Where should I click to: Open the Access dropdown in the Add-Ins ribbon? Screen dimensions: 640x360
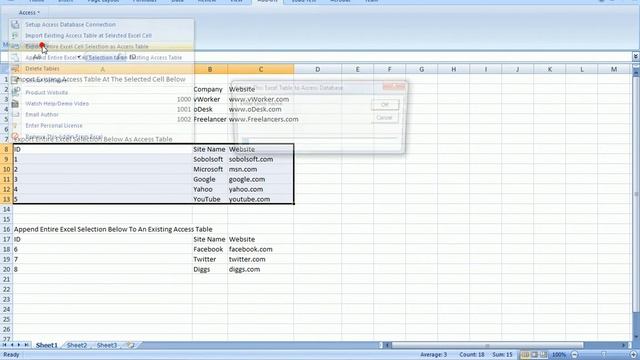[29, 13]
